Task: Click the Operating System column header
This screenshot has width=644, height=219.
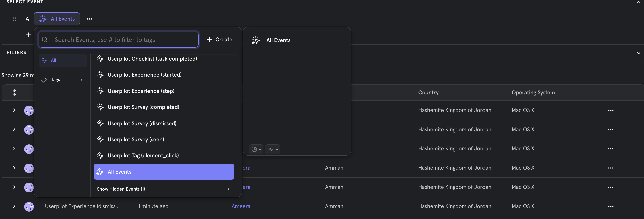Action: coord(533,93)
